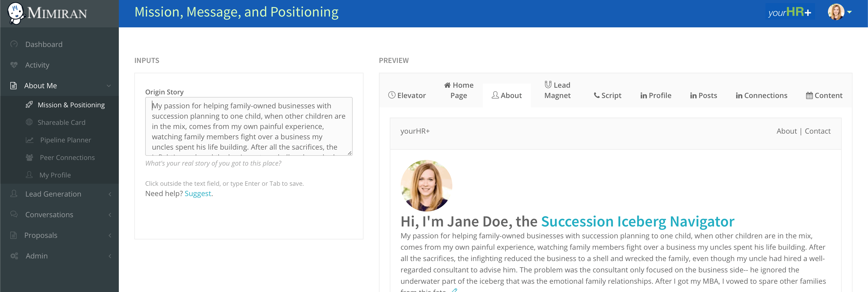Open the LinkedIn Profile preview tab

point(655,95)
